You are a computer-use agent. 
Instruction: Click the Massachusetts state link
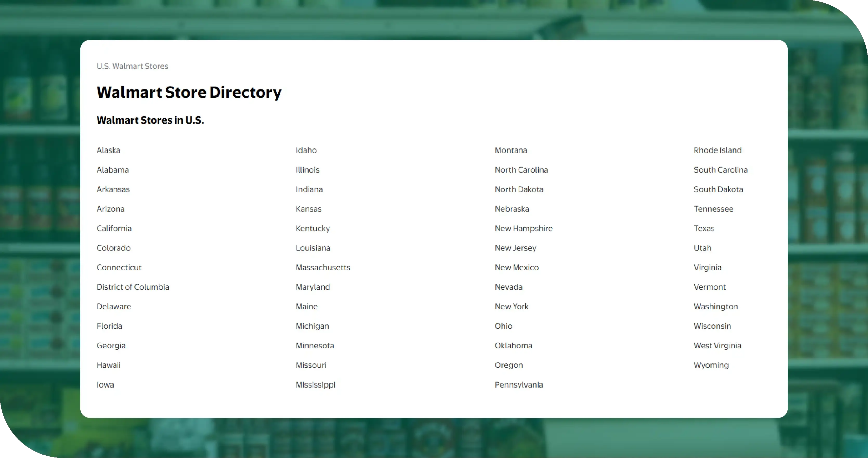tap(323, 267)
